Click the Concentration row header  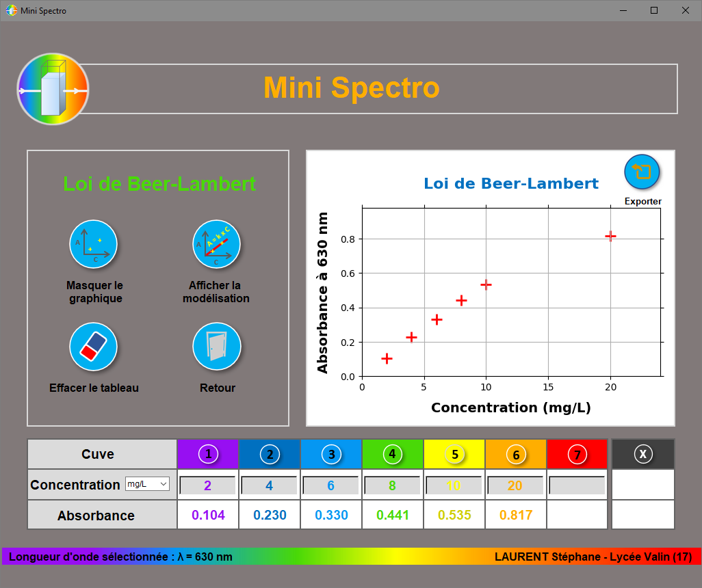pos(102,485)
